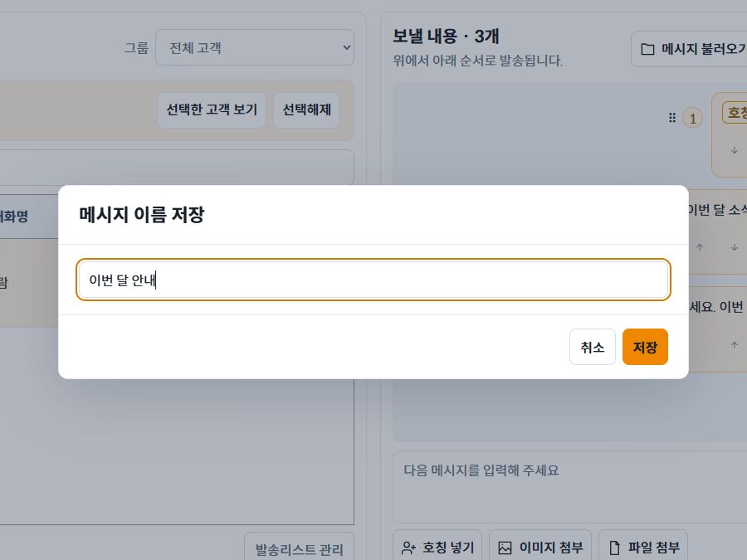This screenshot has width=747, height=560.
Task: Move the 이번 달 소식 message up
Action: tap(700, 247)
